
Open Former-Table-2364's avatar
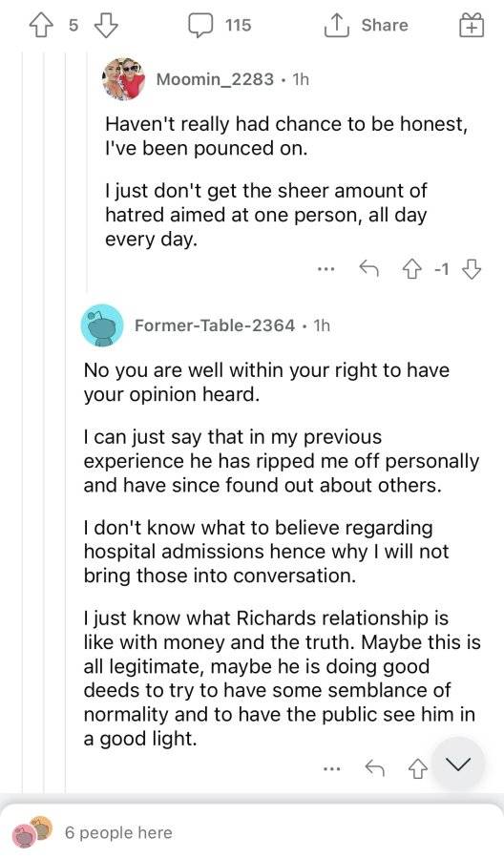point(102,325)
